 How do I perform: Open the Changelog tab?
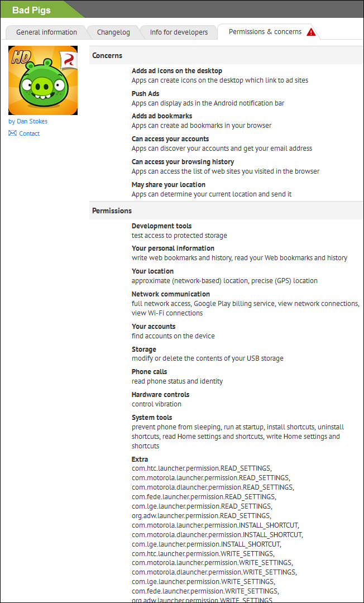coord(113,32)
